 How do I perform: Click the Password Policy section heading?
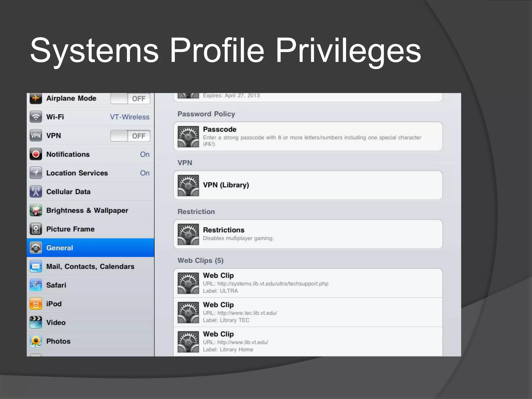(x=206, y=114)
